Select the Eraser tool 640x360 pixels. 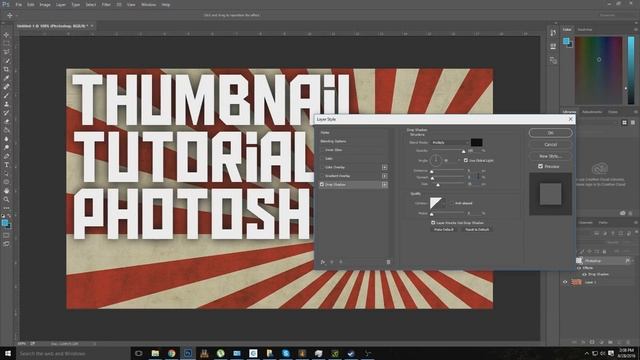click(6, 121)
